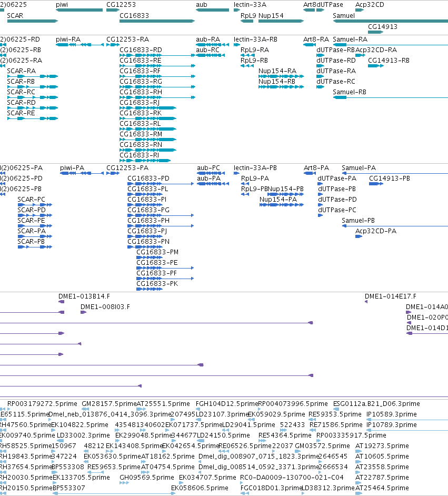
Task: Click the Nup154-PA protein label
Action: coord(278,199)
